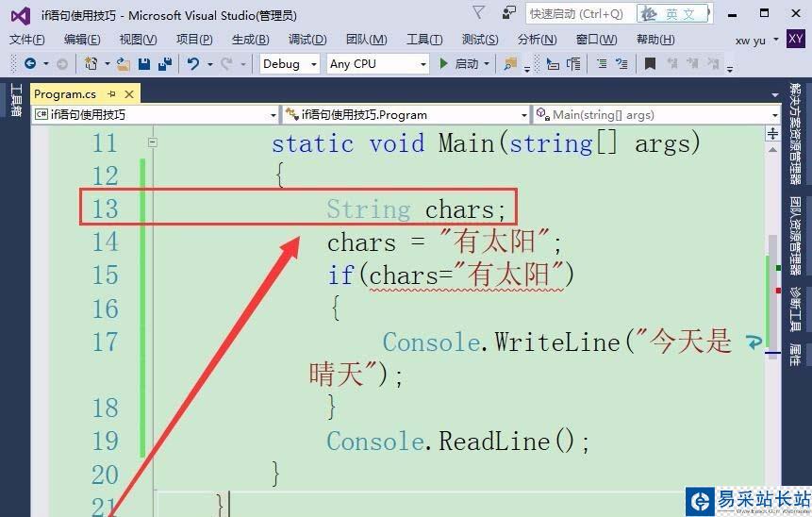Open the 帮助(H) menu
This screenshot has width=812, height=517.
pos(655,40)
